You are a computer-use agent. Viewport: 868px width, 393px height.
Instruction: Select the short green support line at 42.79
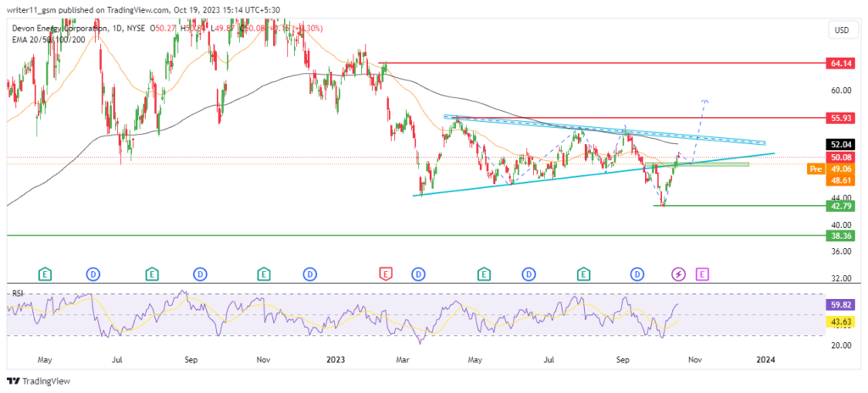738,205
